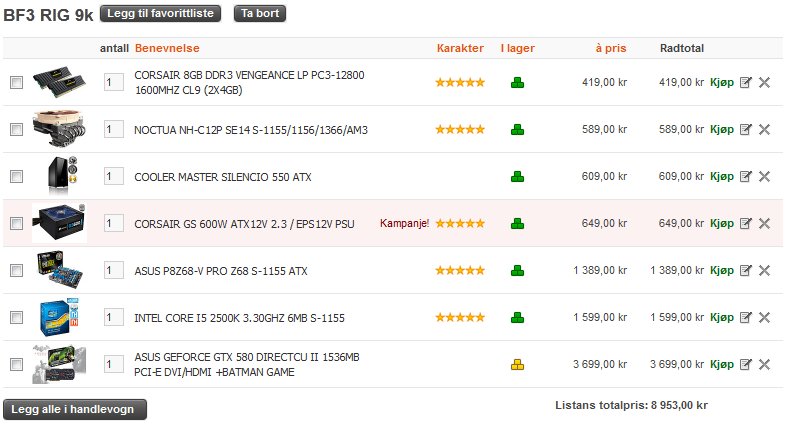The height and width of the screenshot is (434, 791).
Task: Remove the Corsair 8GB DDR3 Vengeance row
Action: pos(764,82)
